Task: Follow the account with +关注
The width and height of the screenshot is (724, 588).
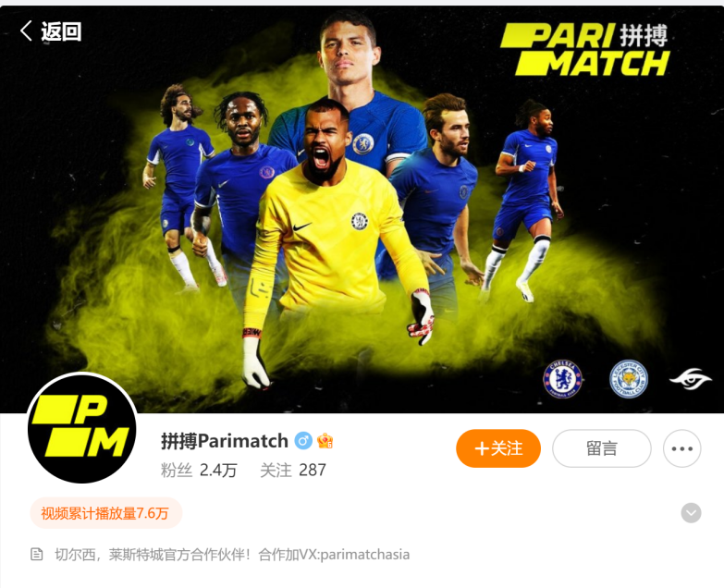Action: pos(498,448)
